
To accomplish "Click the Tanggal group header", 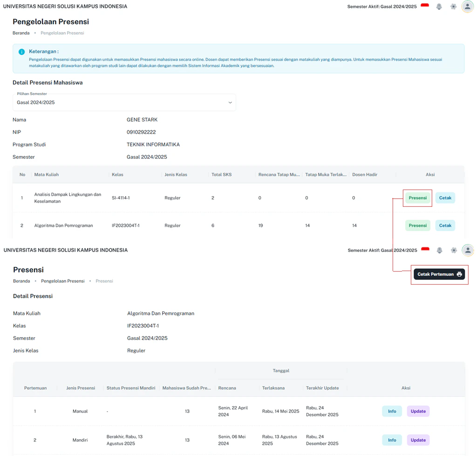I will pyautogui.click(x=281, y=371).
